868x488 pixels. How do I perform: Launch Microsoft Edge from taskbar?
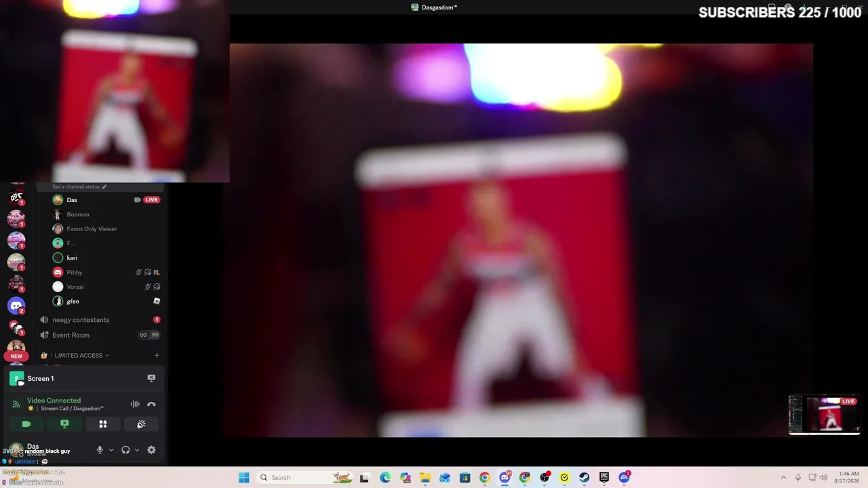385,477
